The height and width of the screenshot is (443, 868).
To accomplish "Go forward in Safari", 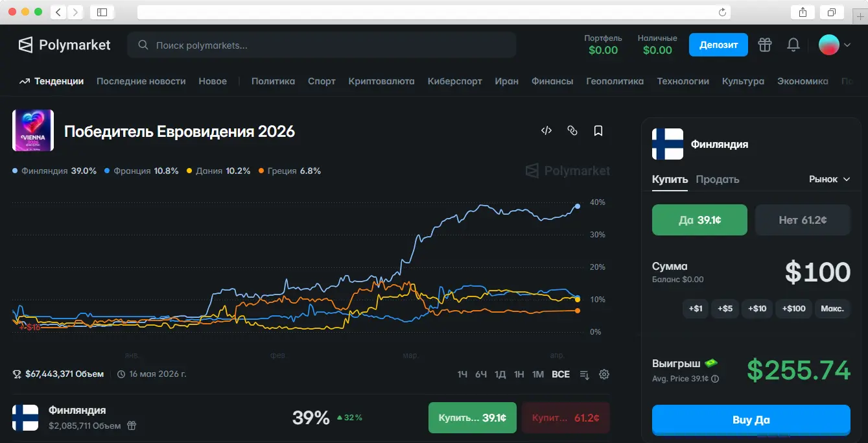I will pyautogui.click(x=75, y=12).
